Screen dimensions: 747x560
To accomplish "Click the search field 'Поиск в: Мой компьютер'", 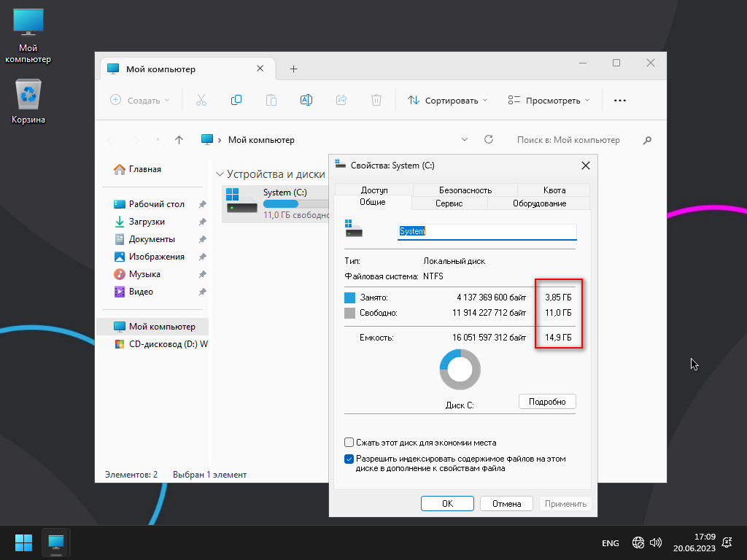I will pos(568,140).
